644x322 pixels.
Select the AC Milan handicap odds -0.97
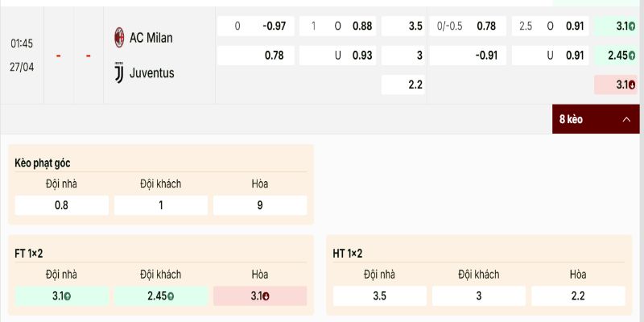point(274,27)
